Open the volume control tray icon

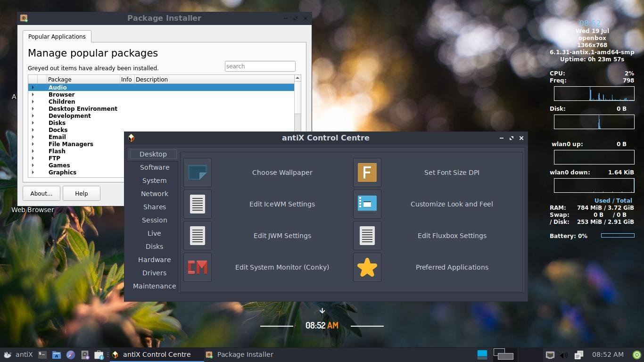coord(564,354)
